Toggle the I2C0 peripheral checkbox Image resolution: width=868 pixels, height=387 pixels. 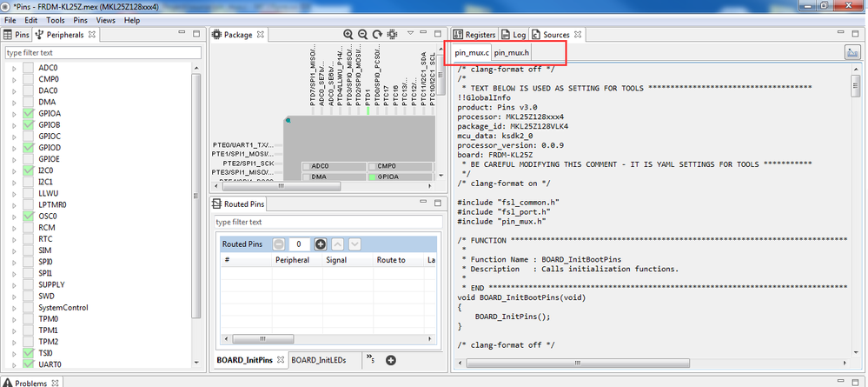28,170
